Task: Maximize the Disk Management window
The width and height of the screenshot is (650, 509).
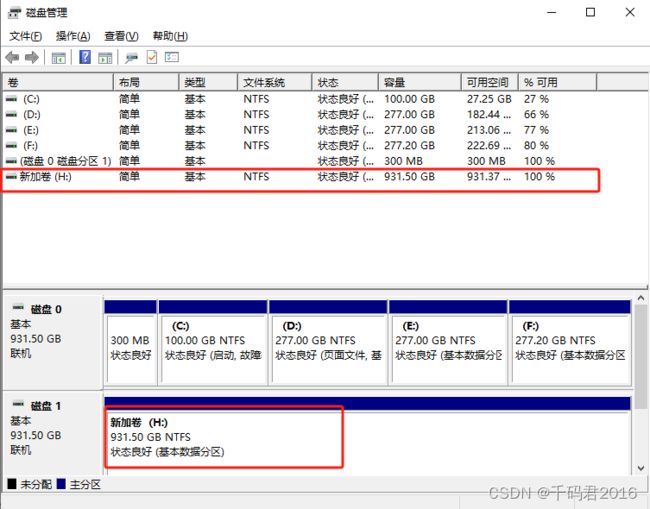Action: point(590,12)
